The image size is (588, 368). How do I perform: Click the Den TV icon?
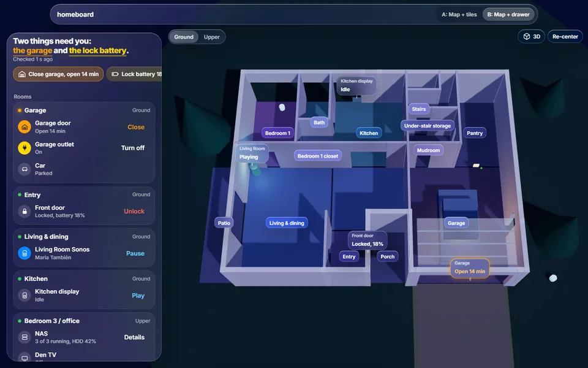tap(24, 358)
